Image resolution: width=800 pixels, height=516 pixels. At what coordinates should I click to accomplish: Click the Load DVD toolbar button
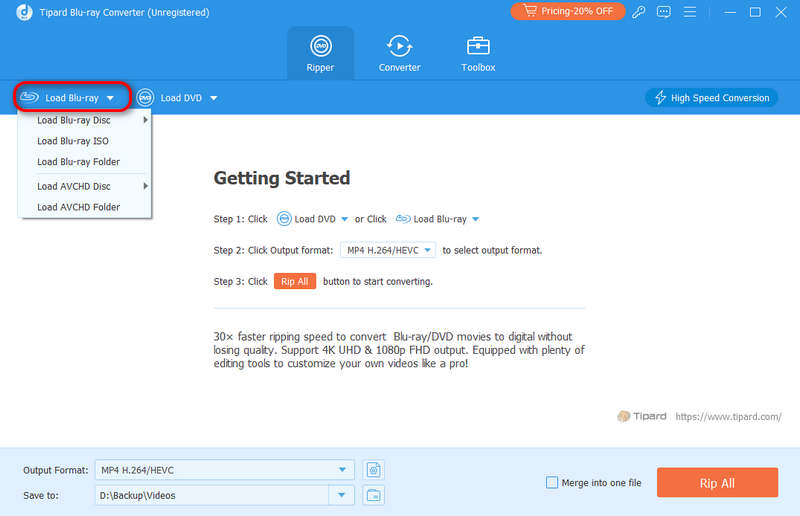[x=177, y=97]
